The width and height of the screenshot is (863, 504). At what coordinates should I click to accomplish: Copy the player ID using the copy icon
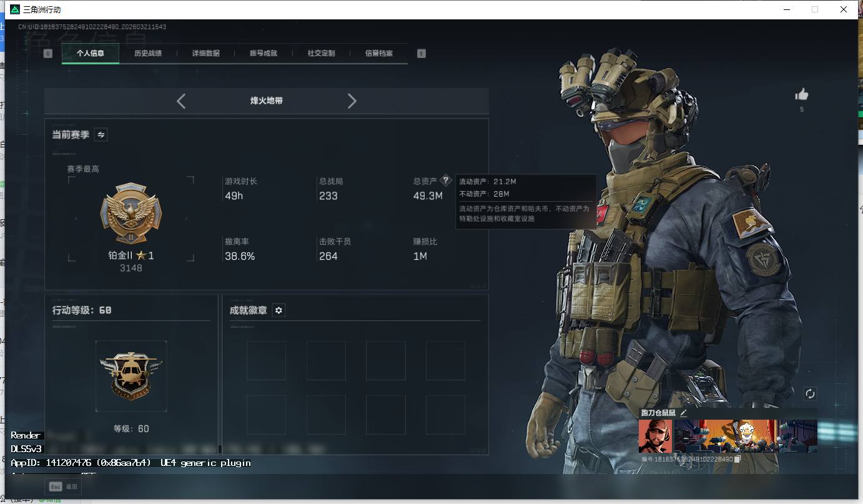pyautogui.click(x=737, y=459)
